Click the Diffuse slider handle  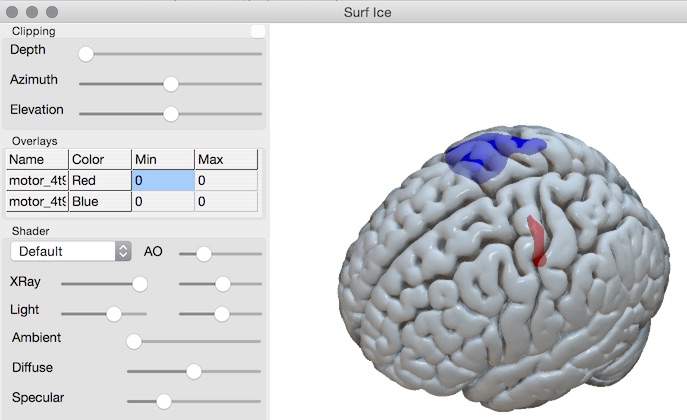[x=194, y=371]
